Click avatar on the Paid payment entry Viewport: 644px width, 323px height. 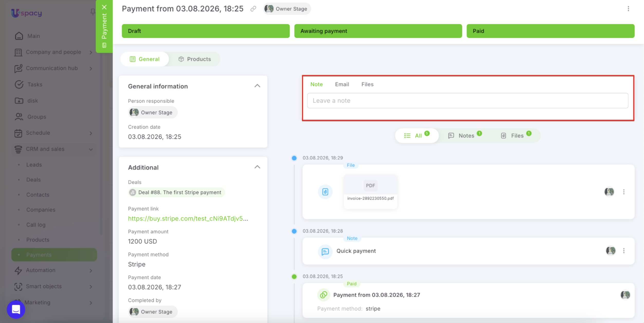(625, 295)
